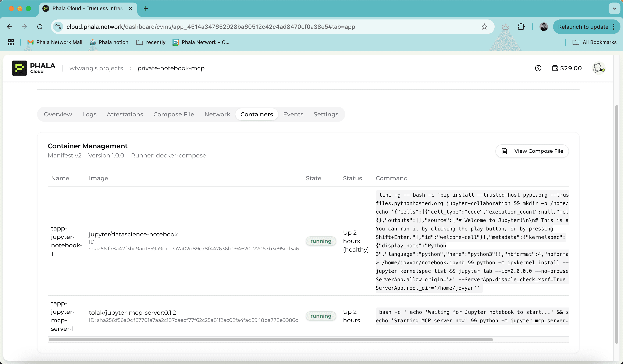Bookmark this page with star icon
The image size is (623, 364).
484,27
